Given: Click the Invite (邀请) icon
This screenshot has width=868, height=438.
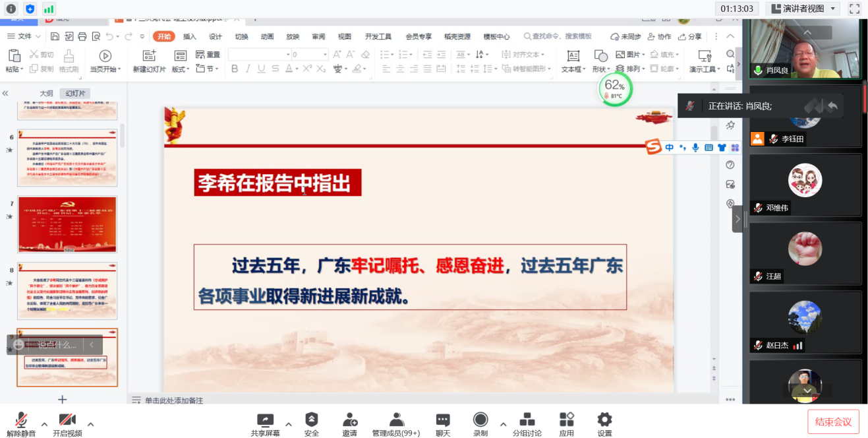Looking at the screenshot, I should pyautogui.click(x=349, y=420).
